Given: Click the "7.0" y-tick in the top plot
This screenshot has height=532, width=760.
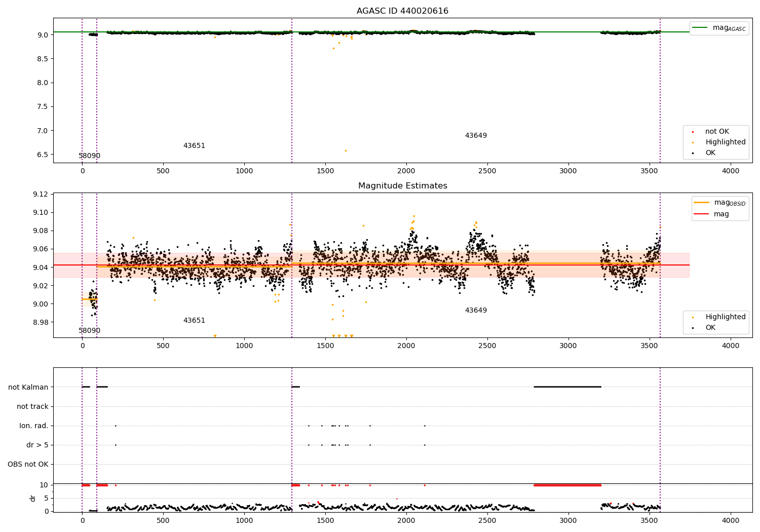Looking at the screenshot, I should tap(43, 130).
